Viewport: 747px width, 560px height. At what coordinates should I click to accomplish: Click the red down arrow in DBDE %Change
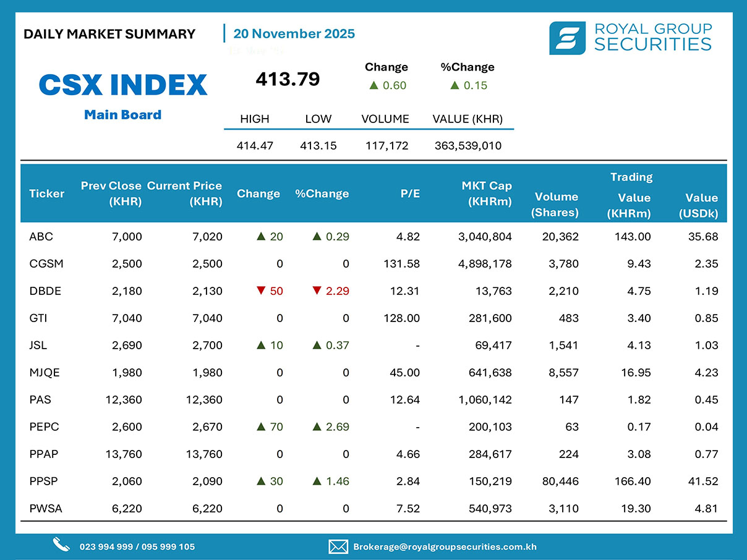(x=317, y=291)
